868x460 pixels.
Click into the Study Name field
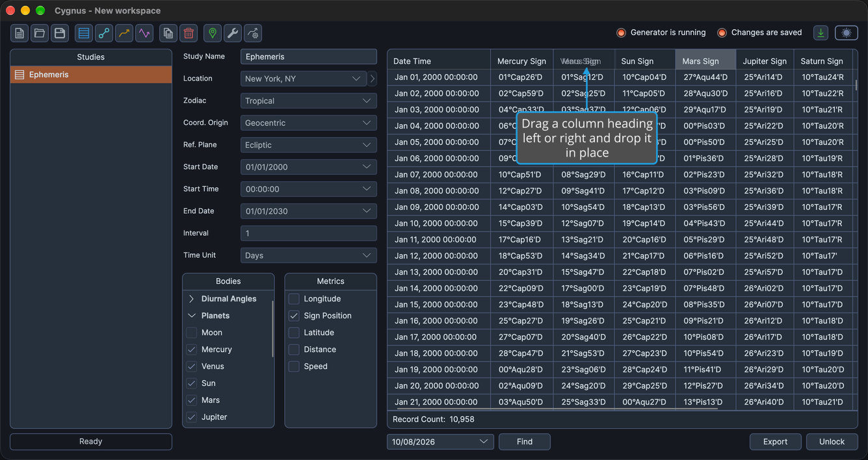point(309,57)
